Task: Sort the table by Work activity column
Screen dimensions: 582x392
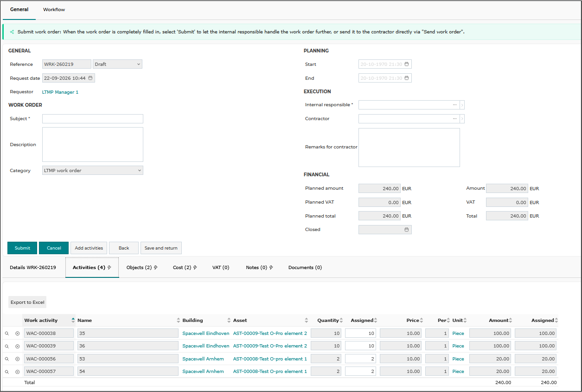Action: tap(73, 320)
